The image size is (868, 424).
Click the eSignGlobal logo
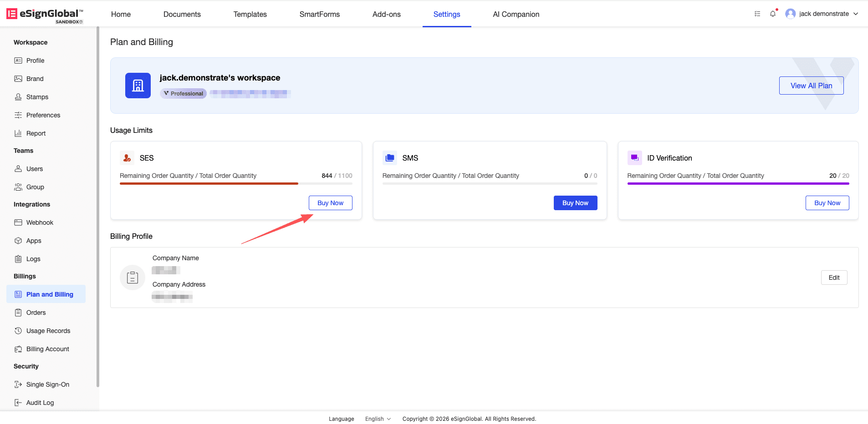[x=45, y=15]
